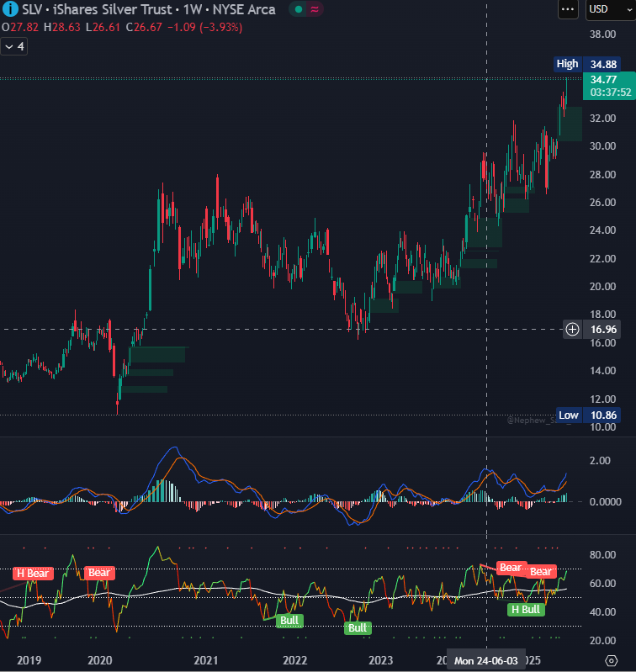Click the SLV iShares Silver Trust symbol title
Screen dimensions: 636x672
pyautogui.click(x=148, y=9)
